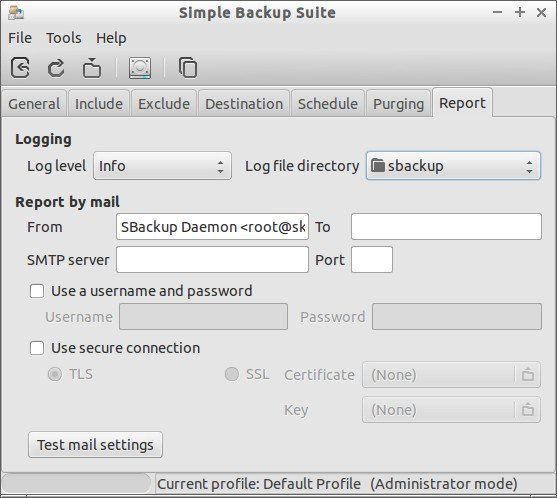Screen dimensions: 557x498
Task: Click the backup-now upload toolbar icon
Action: pyautogui.click(x=92, y=67)
